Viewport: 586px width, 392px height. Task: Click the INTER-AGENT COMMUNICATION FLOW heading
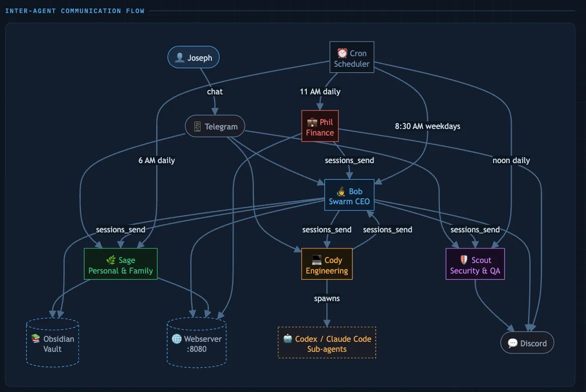(75, 10)
